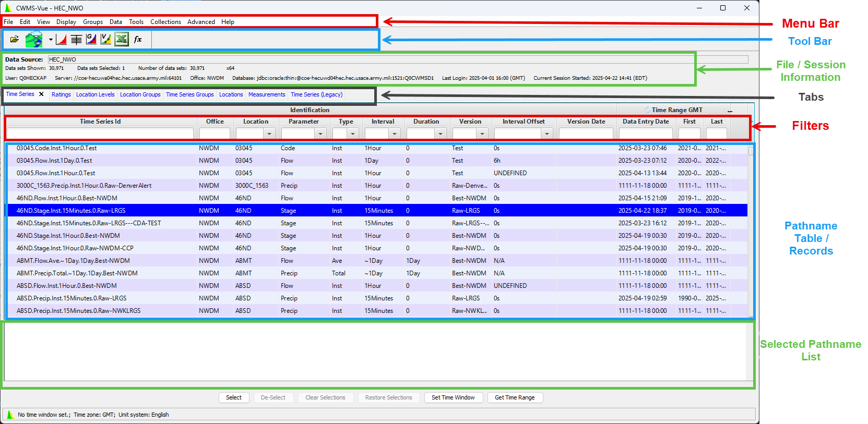Open the Collections menu
This screenshot has width=868, height=424.
tap(165, 22)
